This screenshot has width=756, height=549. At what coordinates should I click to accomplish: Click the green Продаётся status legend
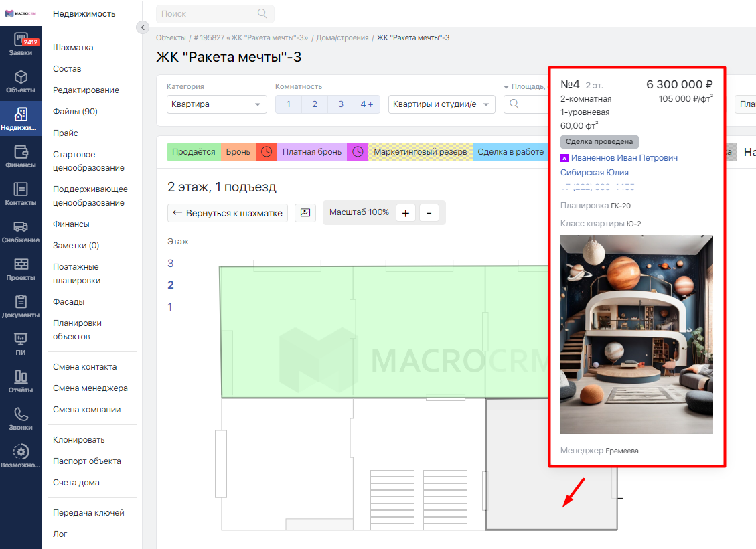[x=194, y=152]
